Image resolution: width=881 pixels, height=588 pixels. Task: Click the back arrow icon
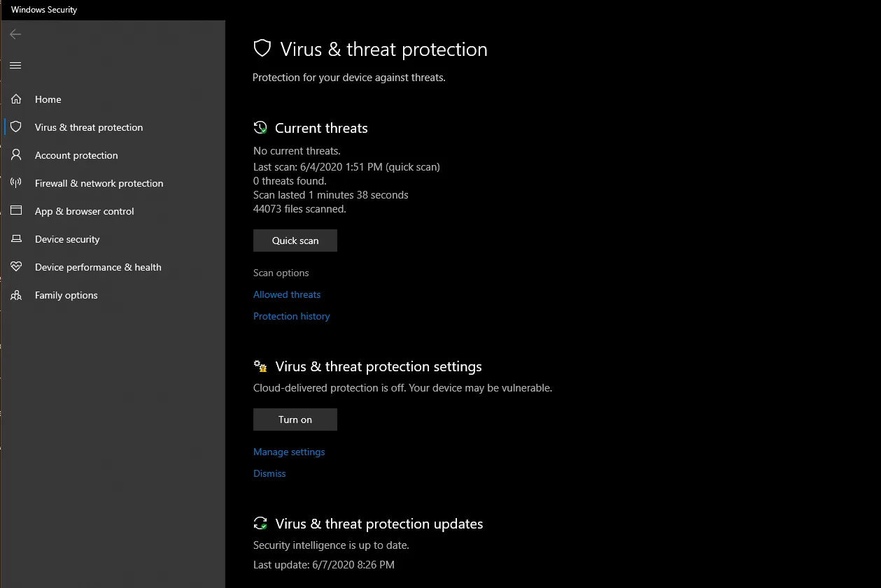15,34
